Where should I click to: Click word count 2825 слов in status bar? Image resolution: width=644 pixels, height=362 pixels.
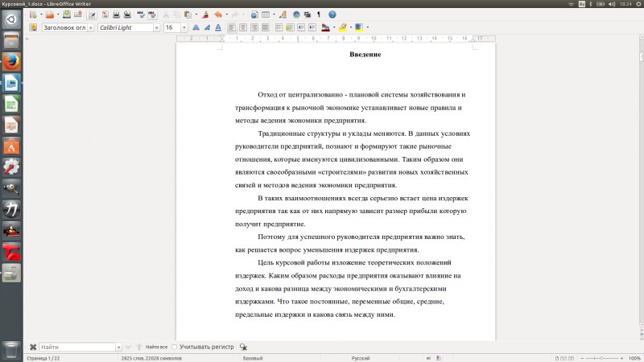(x=151, y=358)
